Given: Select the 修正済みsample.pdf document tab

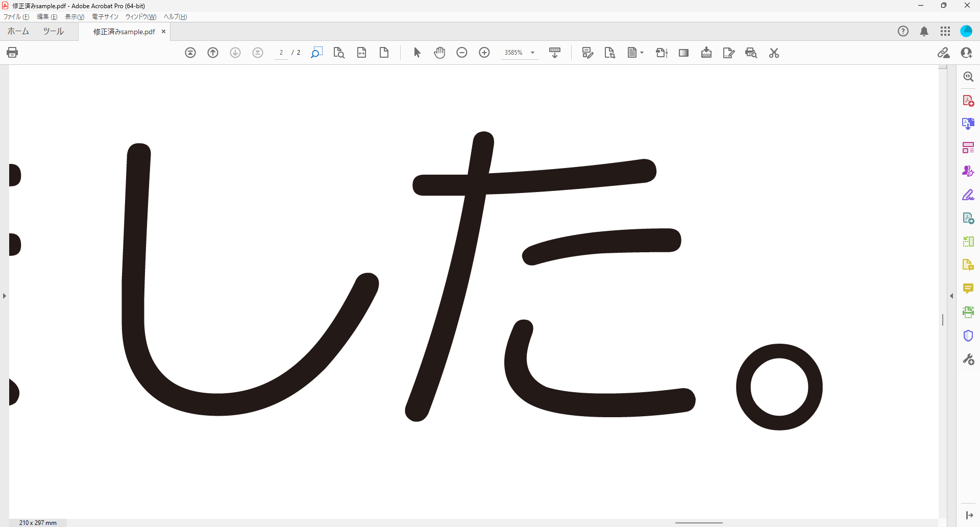Looking at the screenshot, I should pos(124,32).
